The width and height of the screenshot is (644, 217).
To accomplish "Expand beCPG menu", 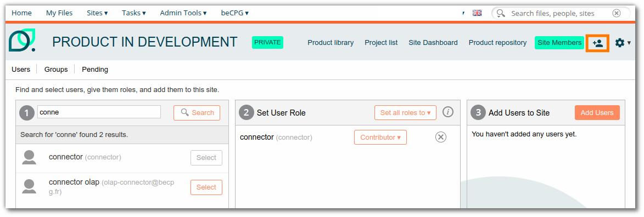I will (235, 13).
